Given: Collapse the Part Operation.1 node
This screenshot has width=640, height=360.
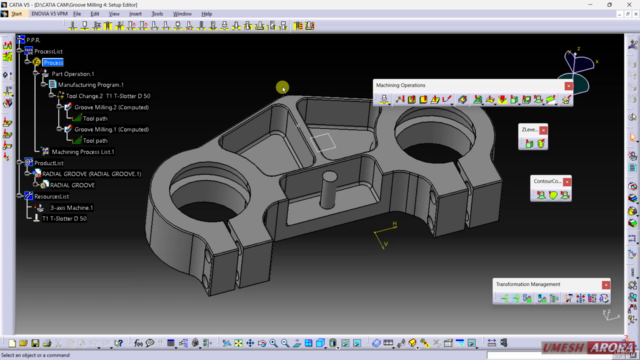Looking at the screenshot, I should pos(36,73).
